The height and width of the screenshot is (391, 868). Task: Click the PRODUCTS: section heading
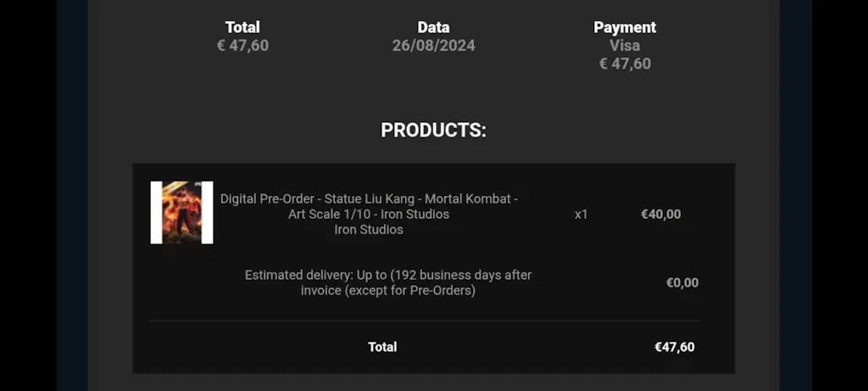pyautogui.click(x=433, y=131)
